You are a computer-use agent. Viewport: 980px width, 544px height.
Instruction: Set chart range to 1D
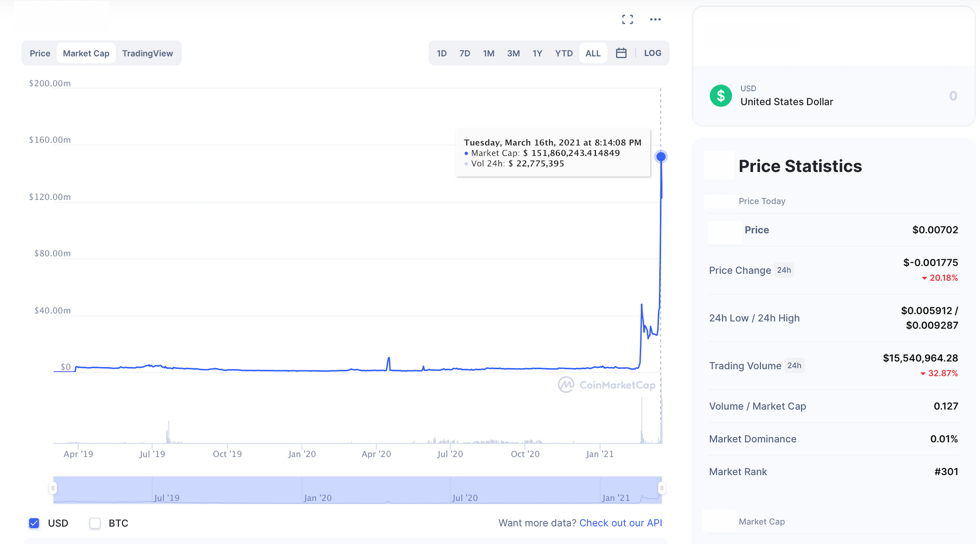coord(441,53)
